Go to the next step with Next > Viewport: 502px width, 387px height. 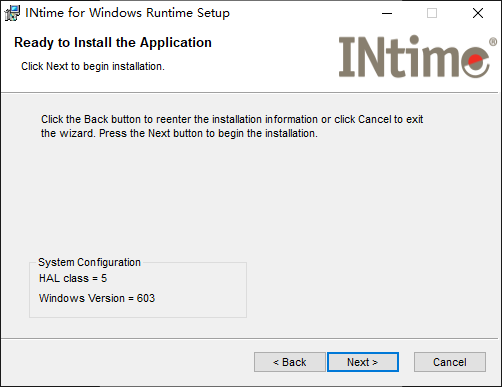tap(363, 362)
